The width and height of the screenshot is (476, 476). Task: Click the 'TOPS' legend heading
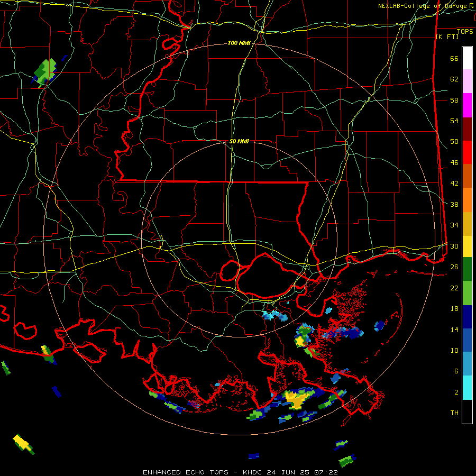pyautogui.click(x=465, y=32)
